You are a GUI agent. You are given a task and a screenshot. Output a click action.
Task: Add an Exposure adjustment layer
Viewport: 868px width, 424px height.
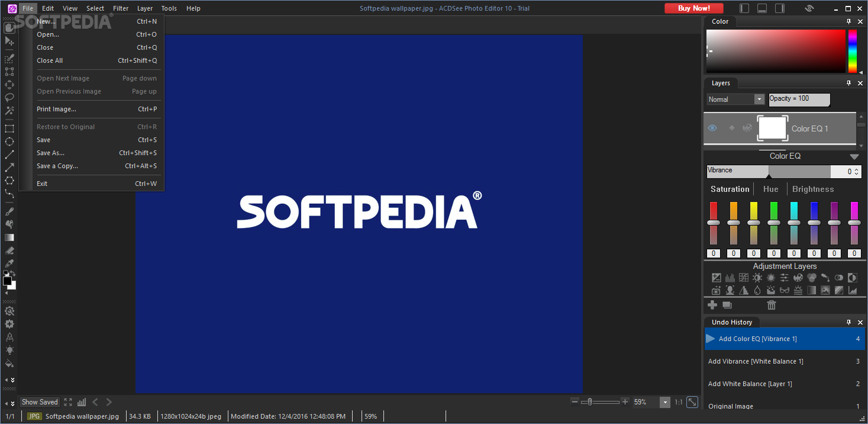717,278
